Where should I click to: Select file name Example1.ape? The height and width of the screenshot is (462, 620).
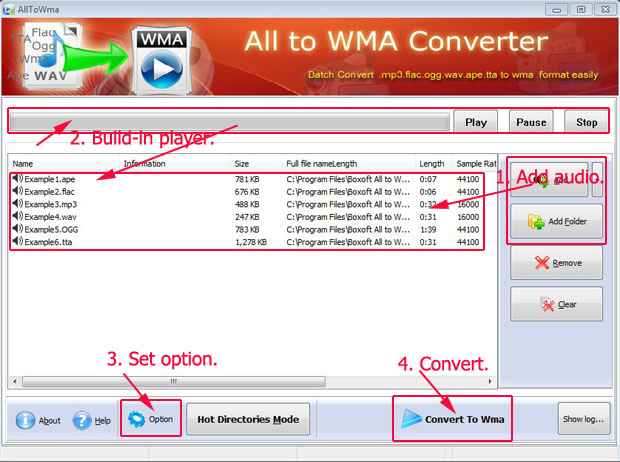pos(49,179)
